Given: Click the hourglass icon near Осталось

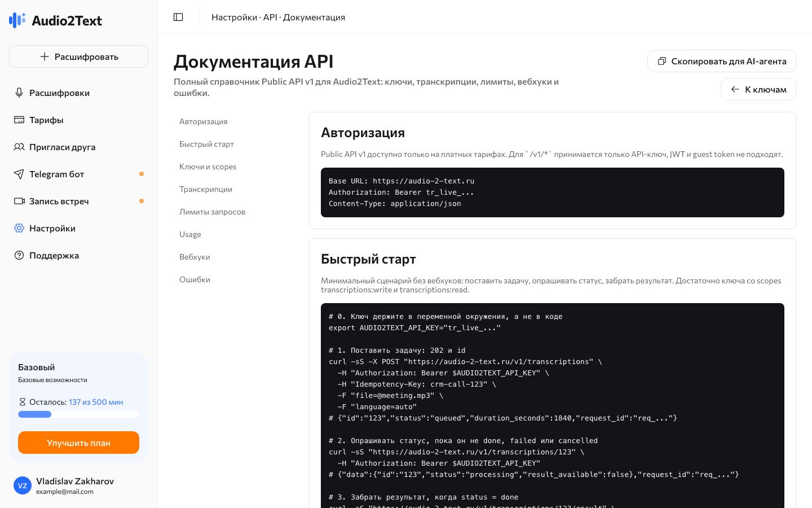Looking at the screenshot, I should pos(23,402).
